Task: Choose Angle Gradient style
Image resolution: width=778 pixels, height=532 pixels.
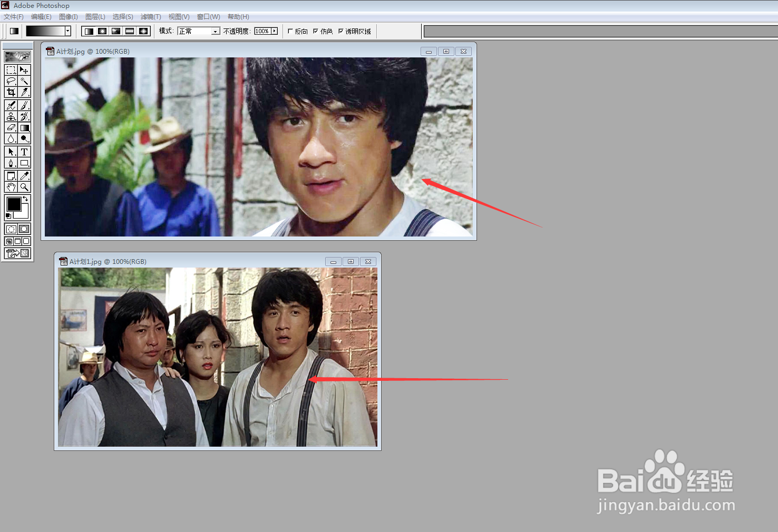Action: click(116, 31)
